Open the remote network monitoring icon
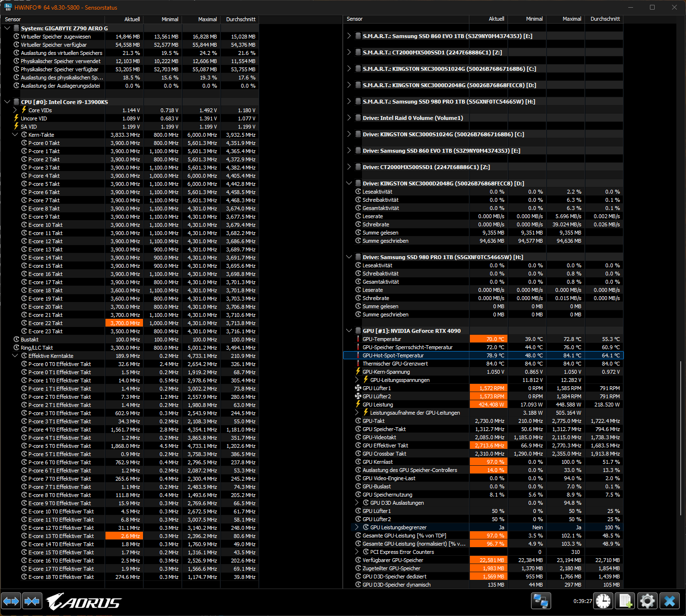Image resolution: width=686 pixels, height=616 pixels. point(541,601)
